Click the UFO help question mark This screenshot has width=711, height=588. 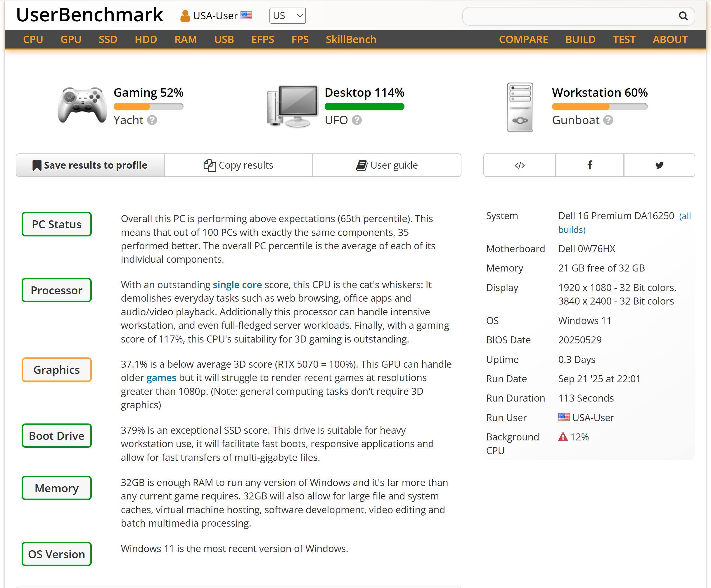[357, 120]
